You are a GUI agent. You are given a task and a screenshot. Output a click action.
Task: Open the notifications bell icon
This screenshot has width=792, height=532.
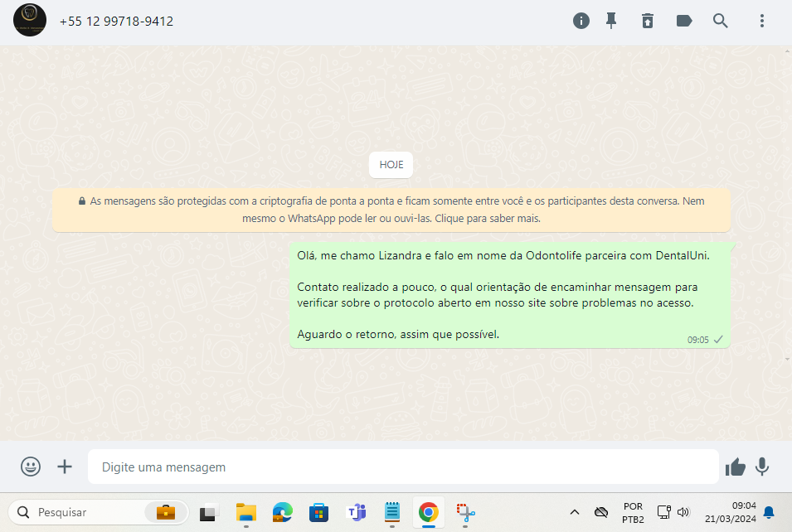click(769, 512)
